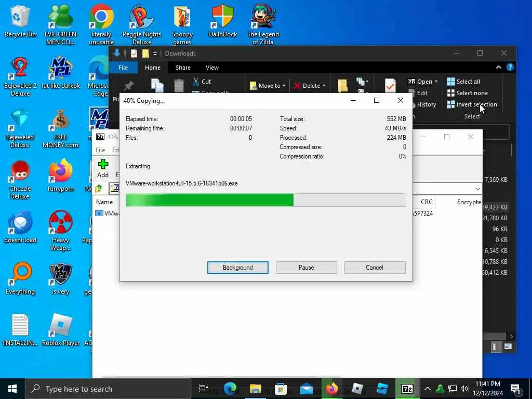Image resolution: width=532 pixels, height=399 pixels.
Task: Switch to the Share ribbon tab
Action: click(183, 68)
